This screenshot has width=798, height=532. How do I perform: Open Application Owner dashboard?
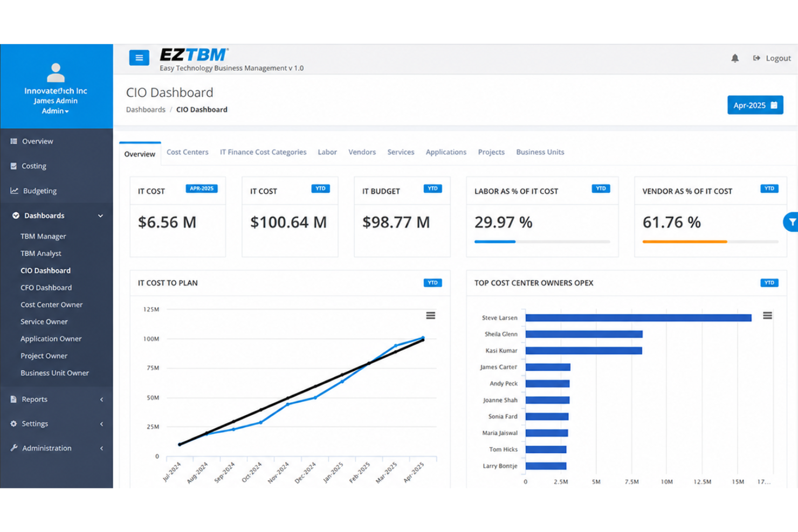click(51, 339)
